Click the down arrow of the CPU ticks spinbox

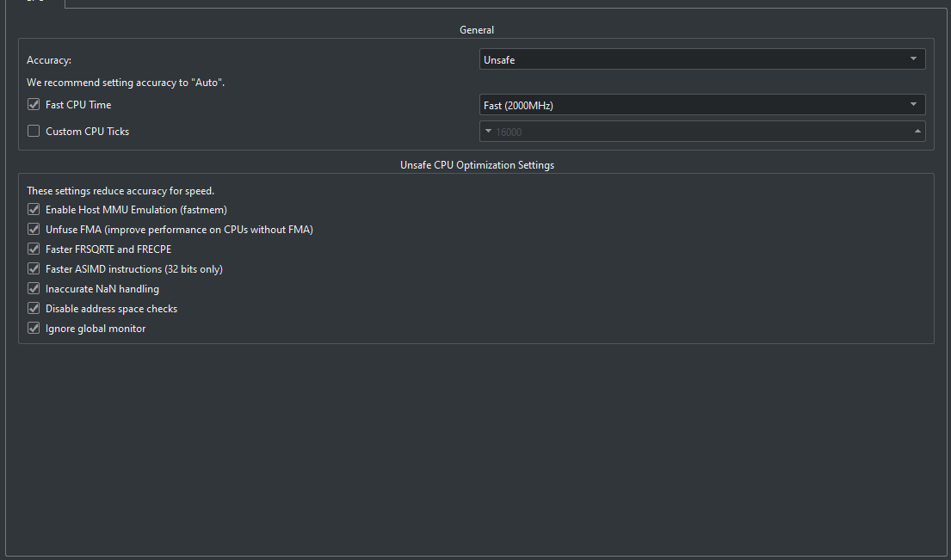click(x=488, y=131)
